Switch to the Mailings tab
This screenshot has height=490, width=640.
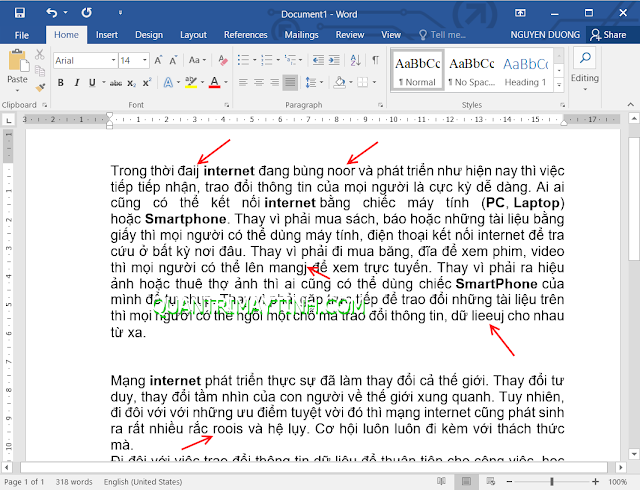[x=301, y=35]
